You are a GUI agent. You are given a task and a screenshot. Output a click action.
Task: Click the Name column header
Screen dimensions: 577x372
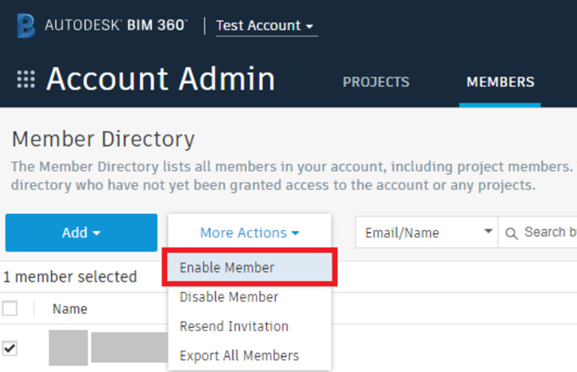[70, 309]
